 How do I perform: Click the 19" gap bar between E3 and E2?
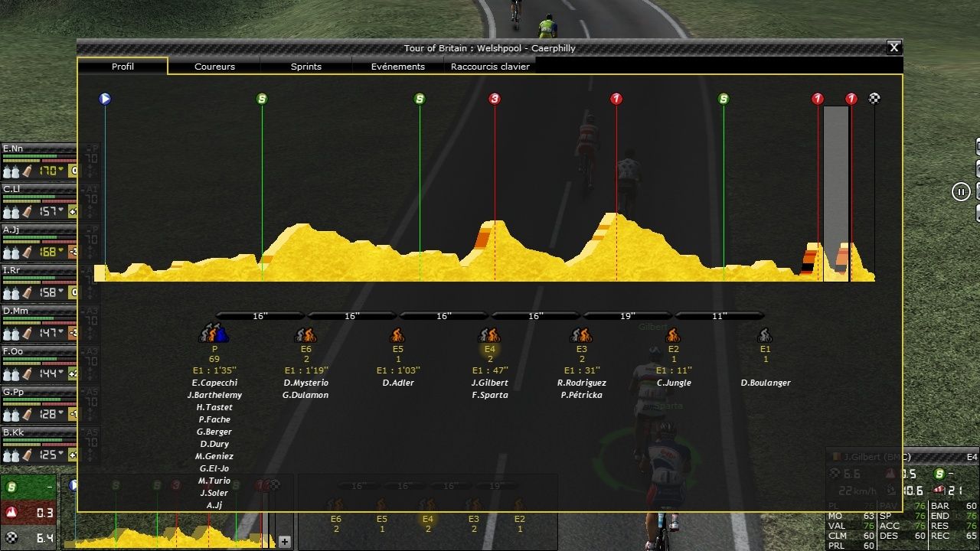[628, 315]
